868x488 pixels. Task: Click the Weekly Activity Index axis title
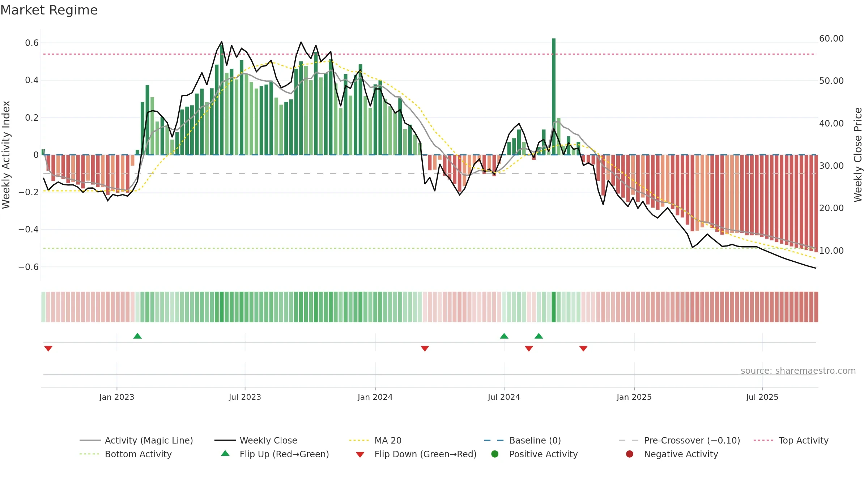pyautogui.click(x=6, y=155)
